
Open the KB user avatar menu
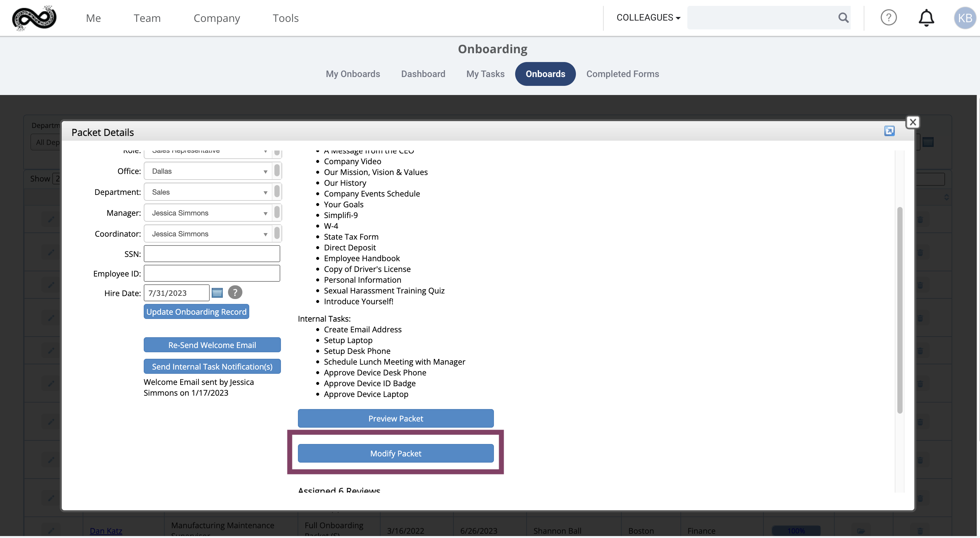click(x=965, y=18)
